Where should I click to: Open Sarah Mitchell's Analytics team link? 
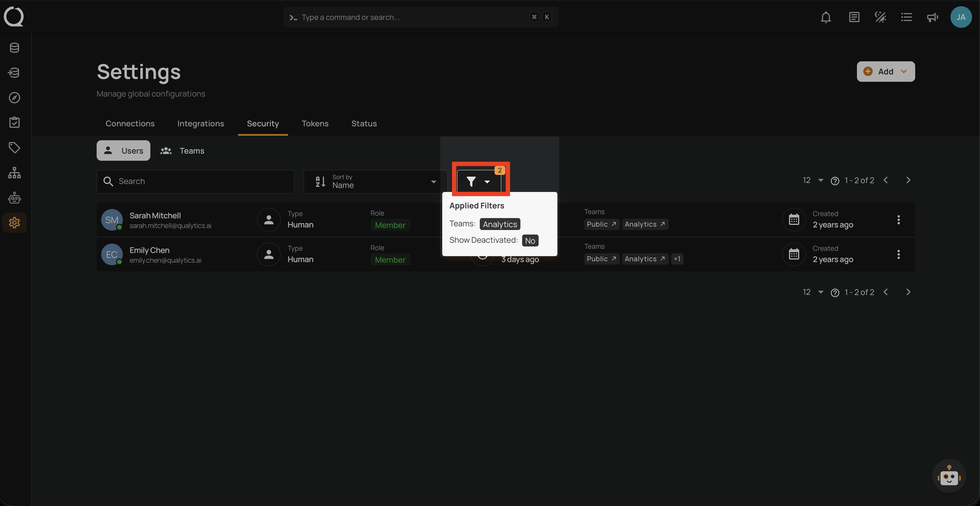pos(645,224)
